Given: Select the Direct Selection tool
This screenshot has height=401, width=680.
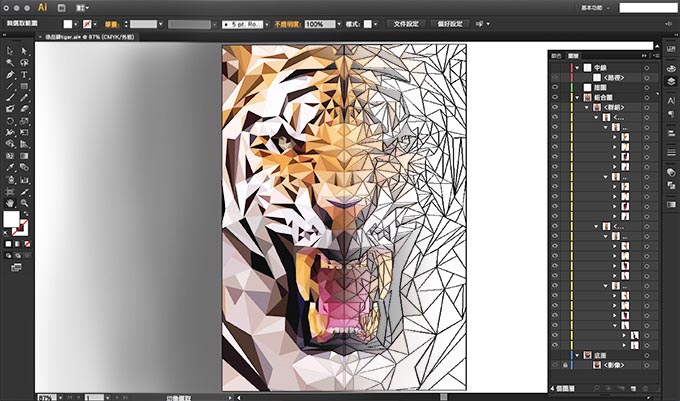Looking at the screenshot, I should tap(24, 51).
